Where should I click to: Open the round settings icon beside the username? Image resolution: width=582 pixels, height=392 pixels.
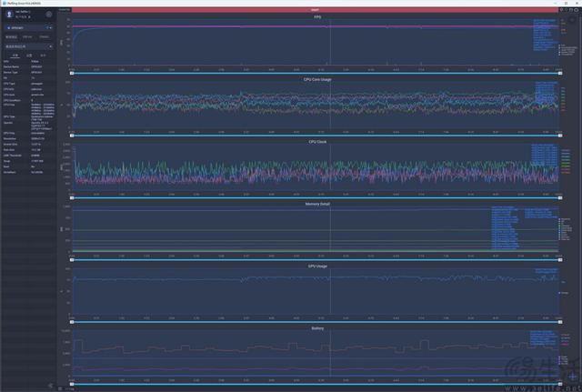point(48,15)
